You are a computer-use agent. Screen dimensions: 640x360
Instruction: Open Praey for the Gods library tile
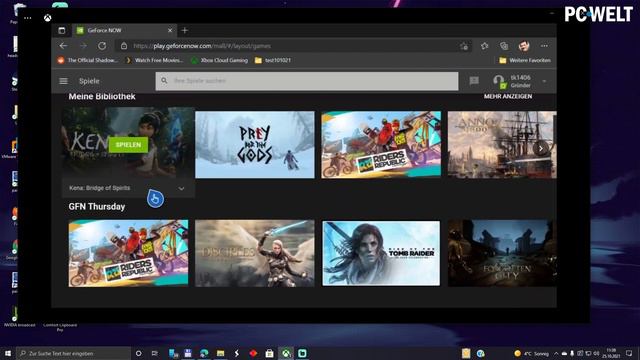click(x=255, y=144)
